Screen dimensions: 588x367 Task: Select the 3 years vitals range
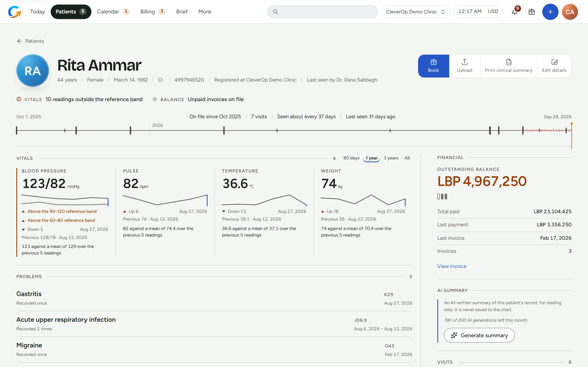click(391, 158)
